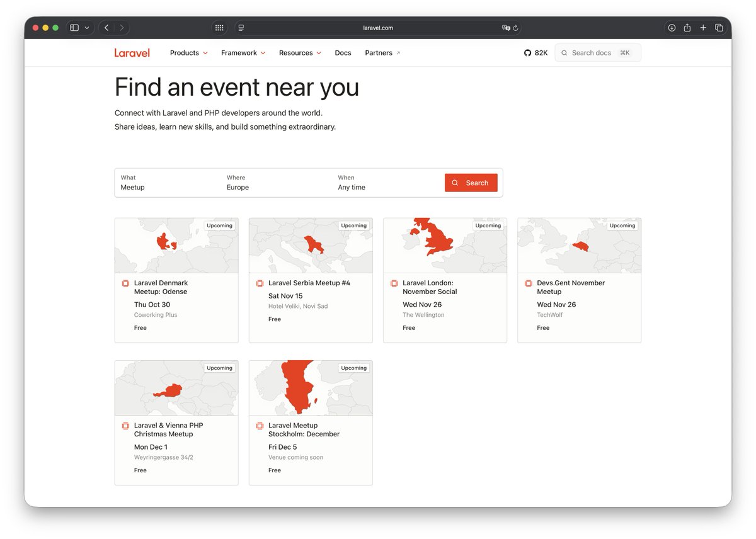Click the Upcoming badge on Denmark card
Viewport: 756px width, 539px height.
[x=219, y=225]
